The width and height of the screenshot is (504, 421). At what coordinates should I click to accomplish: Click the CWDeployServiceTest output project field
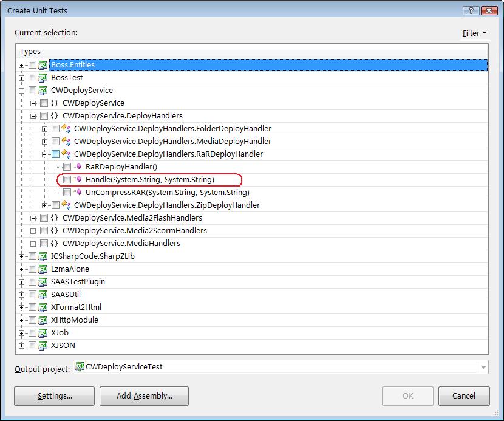click(281, 367)
